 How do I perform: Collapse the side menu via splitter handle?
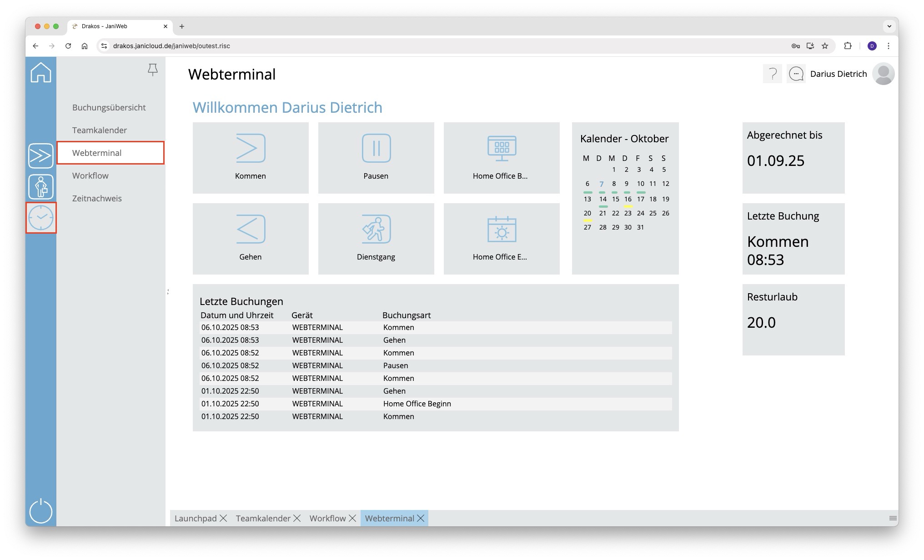point(168,291)
